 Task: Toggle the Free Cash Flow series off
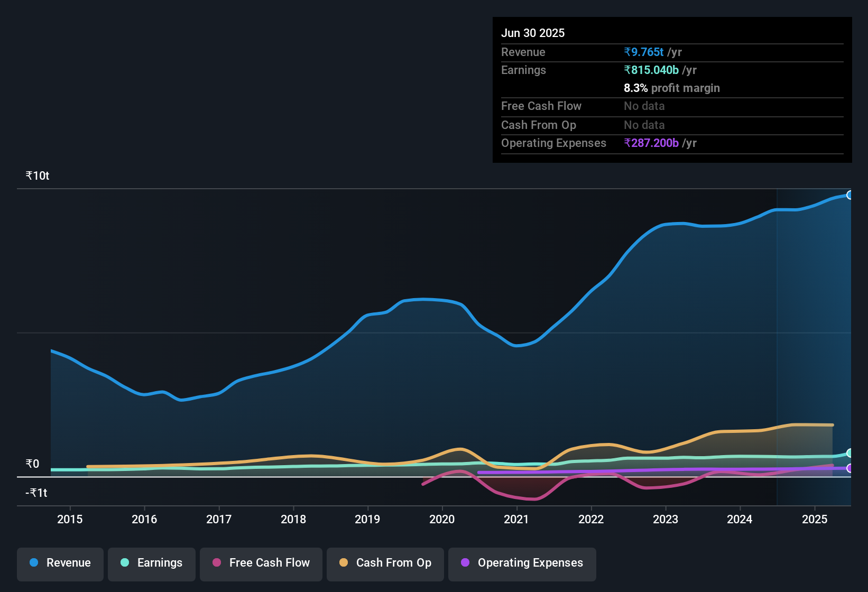261,563
